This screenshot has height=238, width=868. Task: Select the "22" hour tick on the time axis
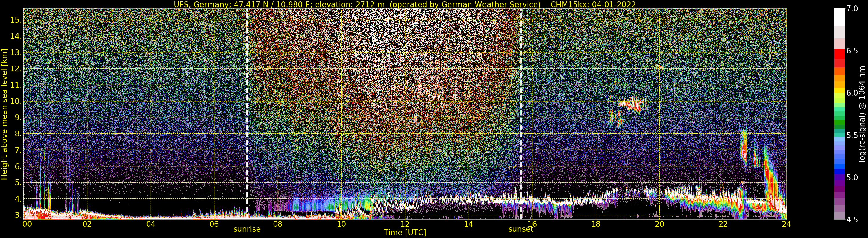(x=723, y=224)
